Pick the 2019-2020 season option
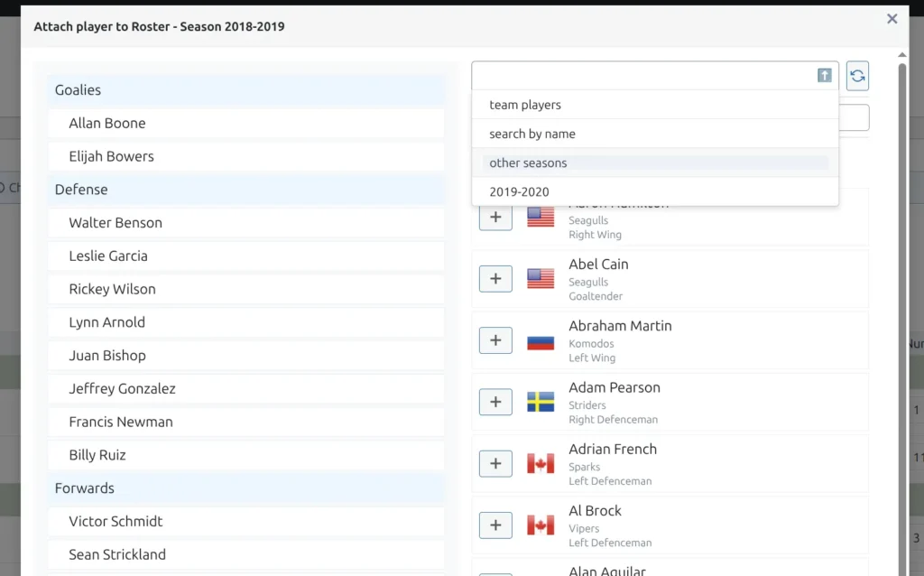 655,191
